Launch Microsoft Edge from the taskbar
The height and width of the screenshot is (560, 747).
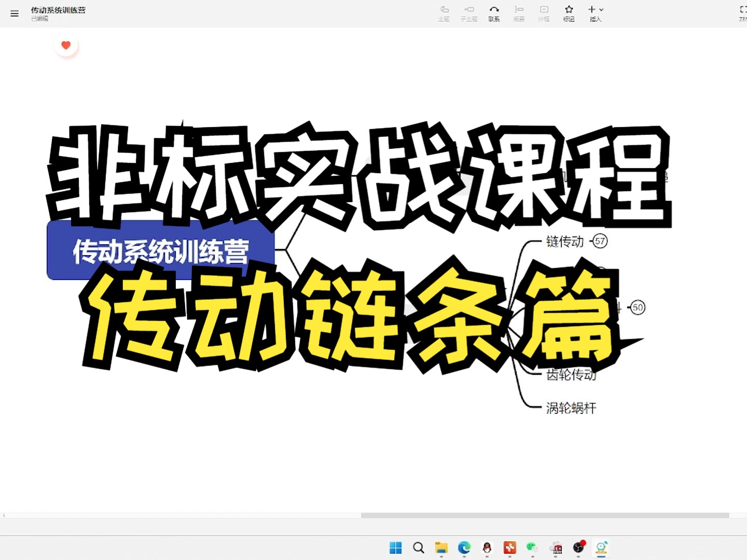click(x=464, y=548)
